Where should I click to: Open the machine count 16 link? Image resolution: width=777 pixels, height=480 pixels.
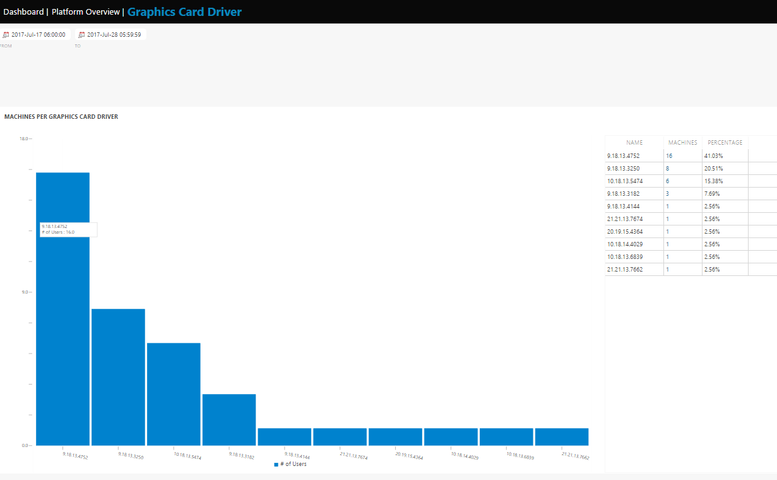669,156
